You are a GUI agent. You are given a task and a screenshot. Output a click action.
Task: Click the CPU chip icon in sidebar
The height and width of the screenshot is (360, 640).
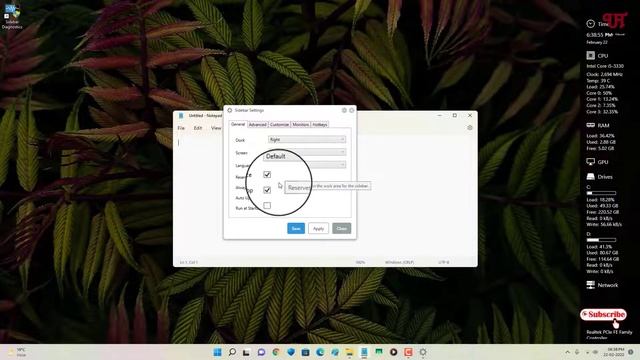[x=590, y=55]
